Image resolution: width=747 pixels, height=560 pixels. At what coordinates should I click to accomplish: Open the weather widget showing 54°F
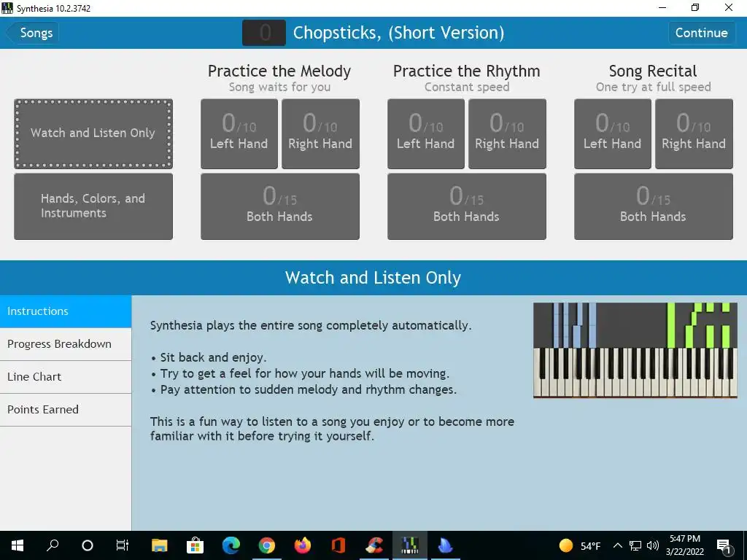579,545
